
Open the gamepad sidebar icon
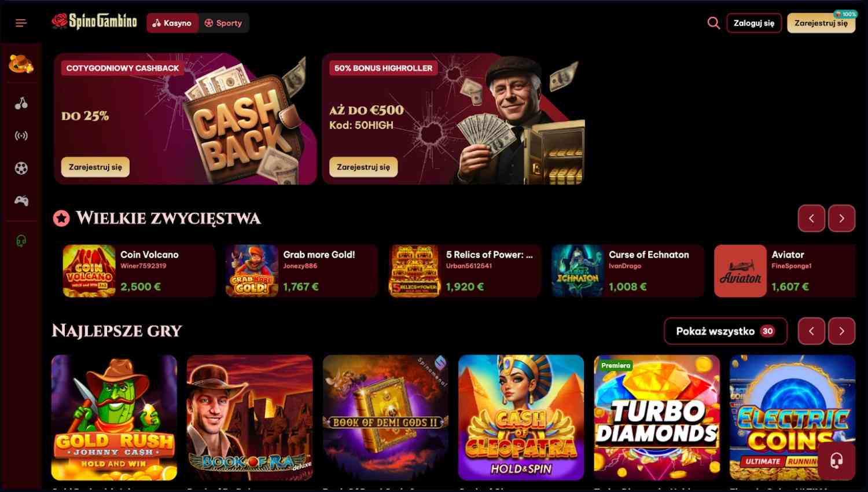click(21, 201)
